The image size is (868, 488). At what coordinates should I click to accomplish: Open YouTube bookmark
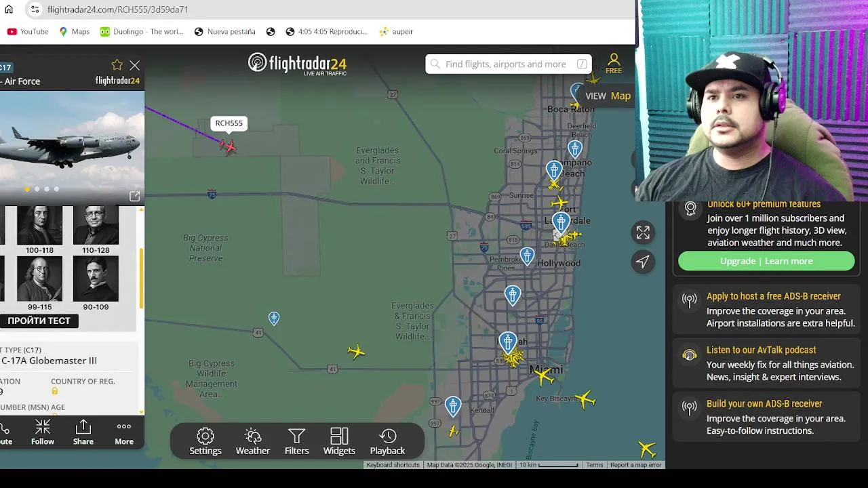coord(28,31)
